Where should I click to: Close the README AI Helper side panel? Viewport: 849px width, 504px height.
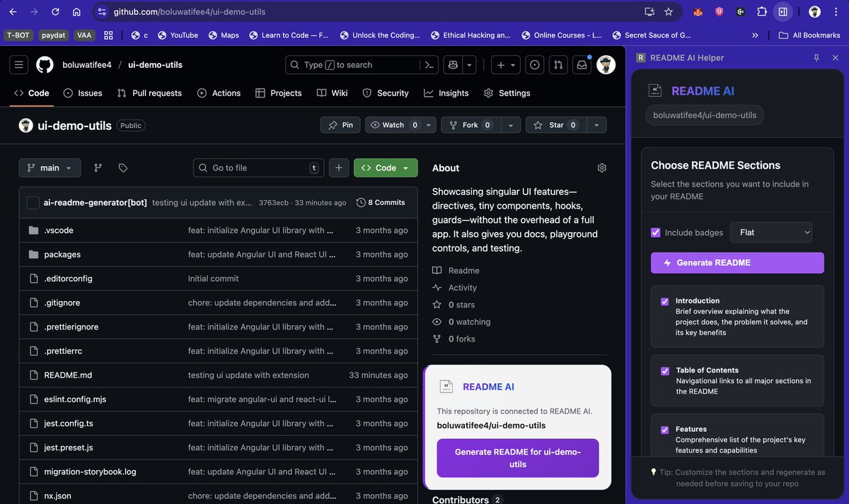[835, 57]
